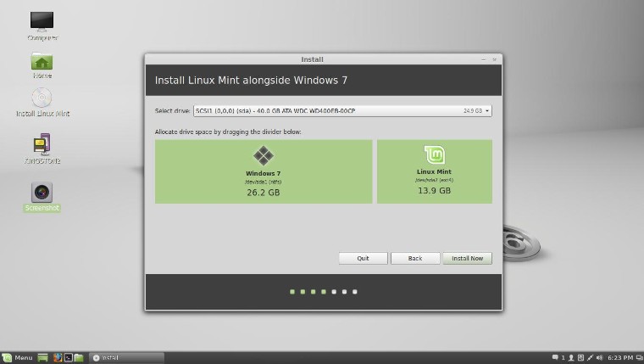Screen dimensions: 644x364
Task: Click the 6:23 PM clock
Action: pyautogui.click(x=620, y=358)
